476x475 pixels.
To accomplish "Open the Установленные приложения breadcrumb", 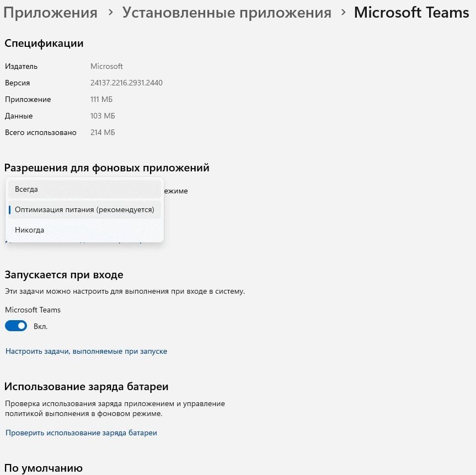I will click(227, 13).
